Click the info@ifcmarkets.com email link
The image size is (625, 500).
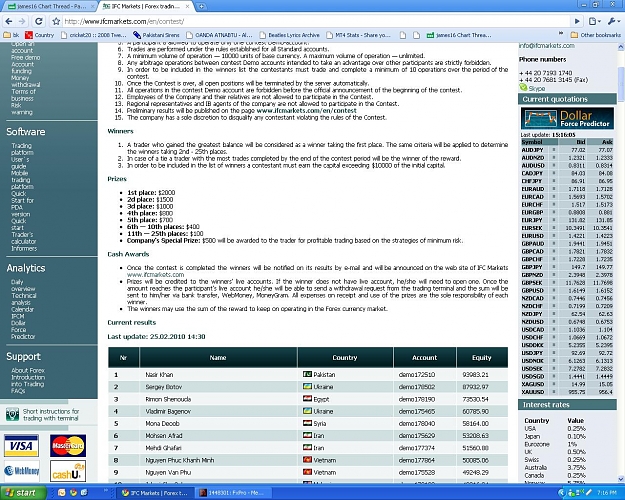pos(546,45)
